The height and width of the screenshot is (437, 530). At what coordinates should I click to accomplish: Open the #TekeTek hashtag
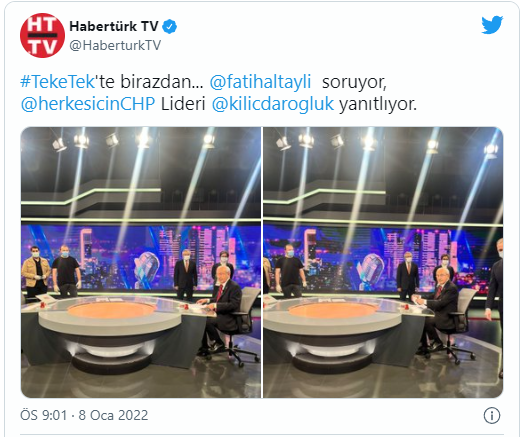click(x=57, y=82)
